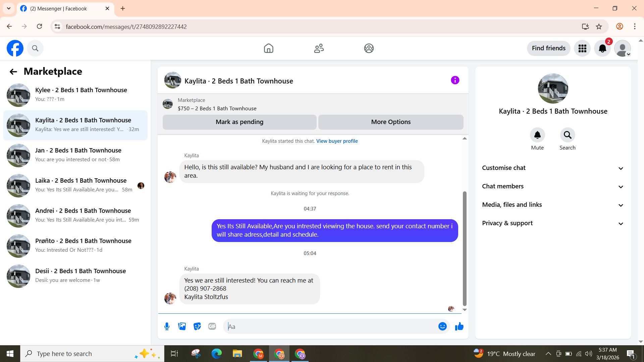The width and height of the screenshot is (644, 362).
Task: Open the emoji picker in message box
Action: pos(442,326)
